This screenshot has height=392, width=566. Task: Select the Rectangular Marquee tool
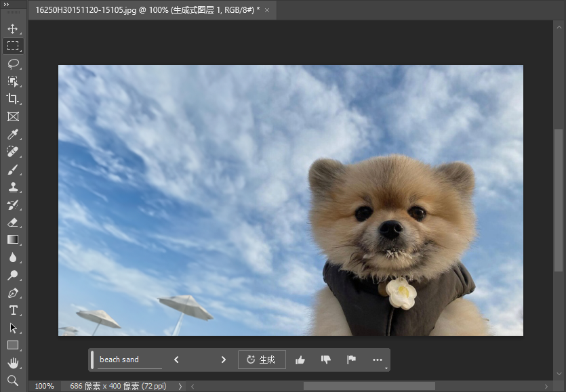tap(13, 46)
